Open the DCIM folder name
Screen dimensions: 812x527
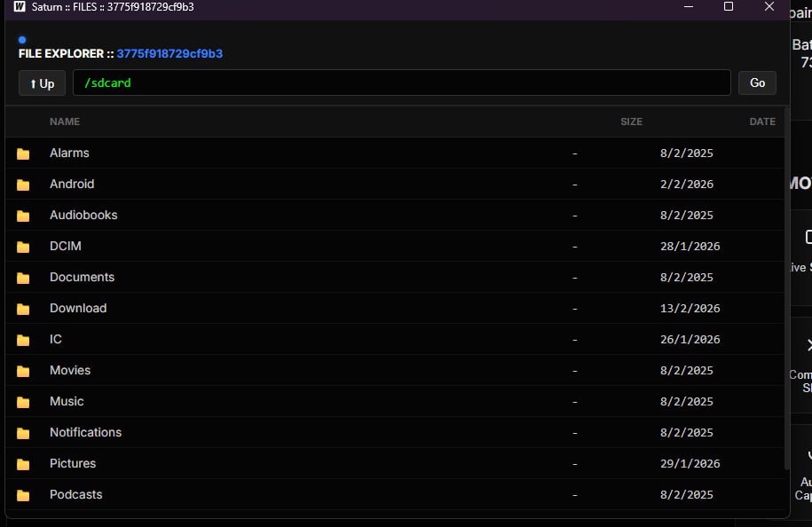click(66, 246)
